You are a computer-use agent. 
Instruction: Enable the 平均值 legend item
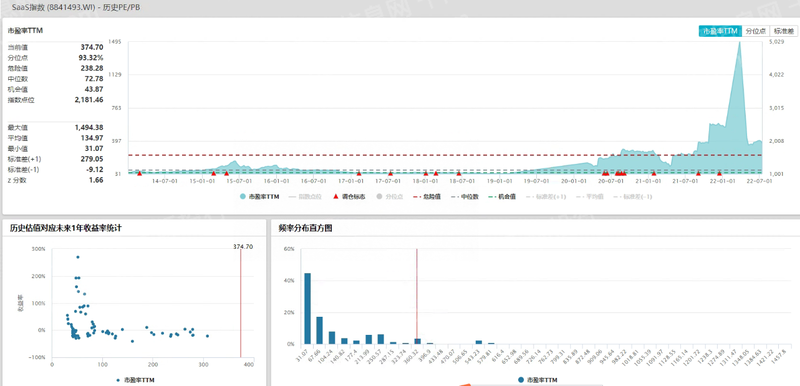[588, 196]
